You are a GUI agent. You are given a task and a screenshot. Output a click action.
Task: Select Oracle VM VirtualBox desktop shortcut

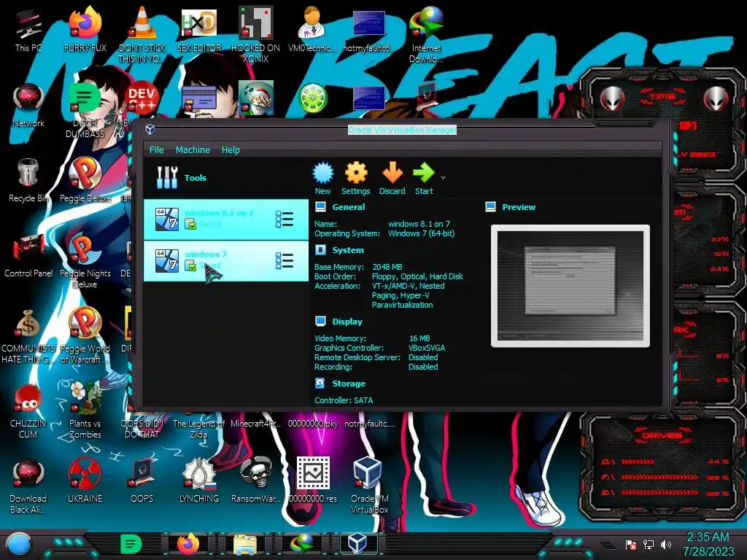pos(369,486)
